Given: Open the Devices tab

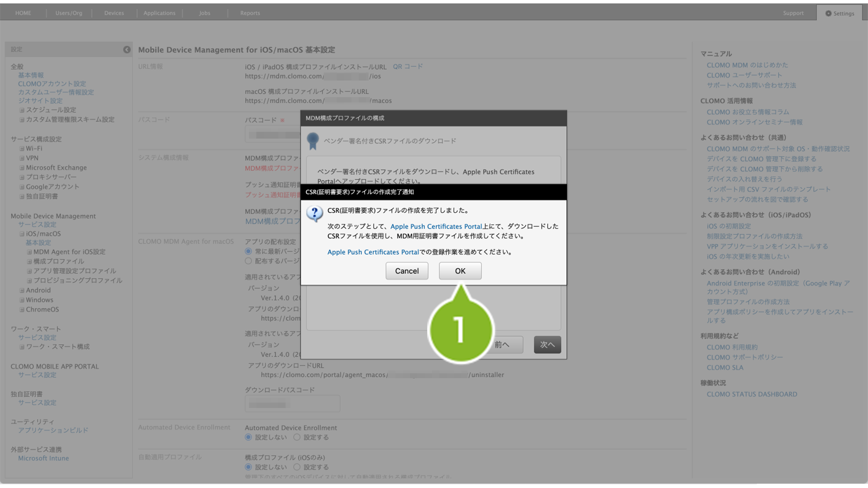Looking at the screenshot, I should 114,13.
